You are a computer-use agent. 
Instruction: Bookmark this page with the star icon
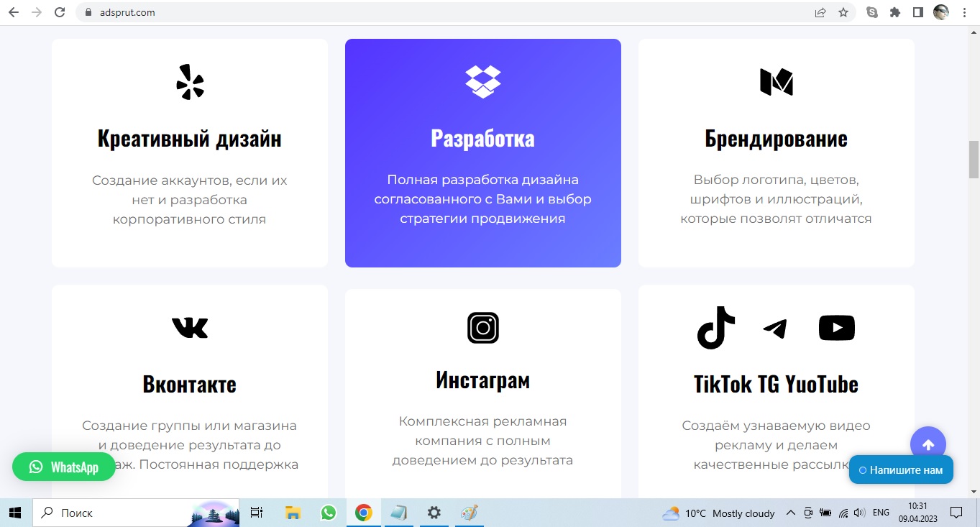pos(843,12)
